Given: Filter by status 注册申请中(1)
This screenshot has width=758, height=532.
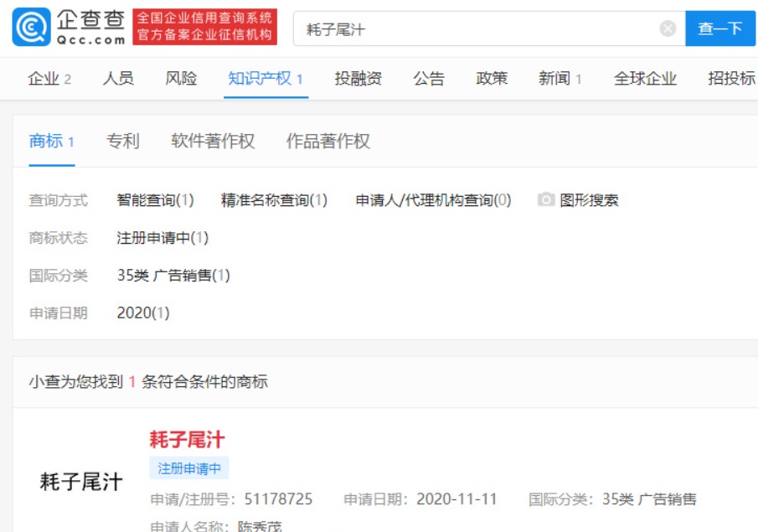Looking at the screenshot, I should [162, 237].
